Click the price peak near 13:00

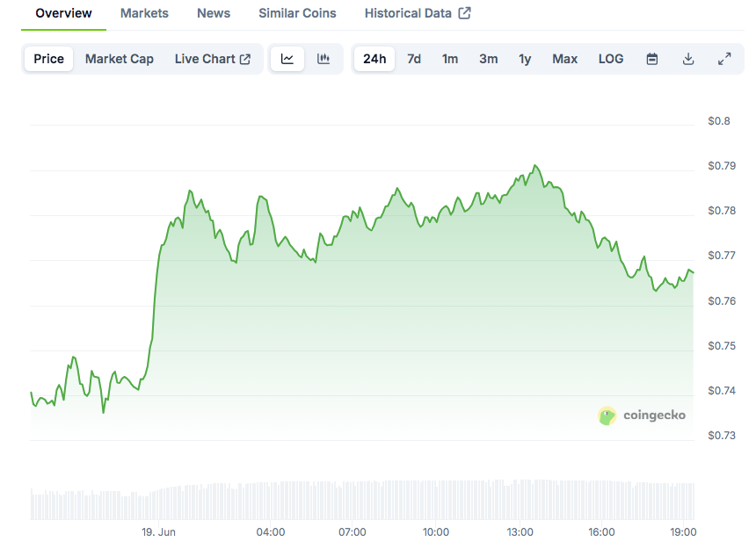535,166
